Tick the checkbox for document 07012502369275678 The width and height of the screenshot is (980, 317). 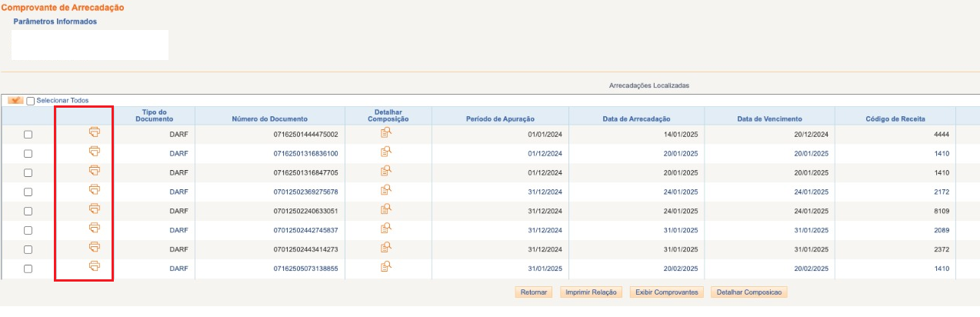tap(28, 192)
